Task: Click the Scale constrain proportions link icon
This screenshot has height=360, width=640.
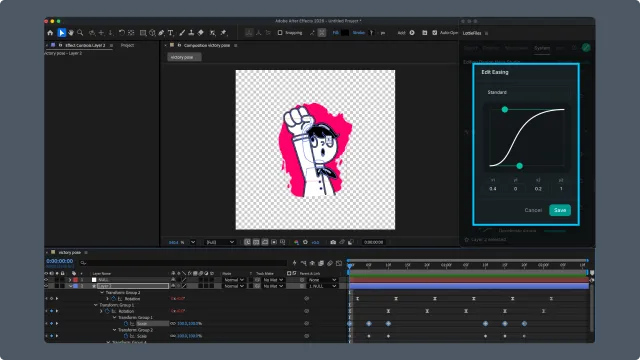Action: point(173,324)
